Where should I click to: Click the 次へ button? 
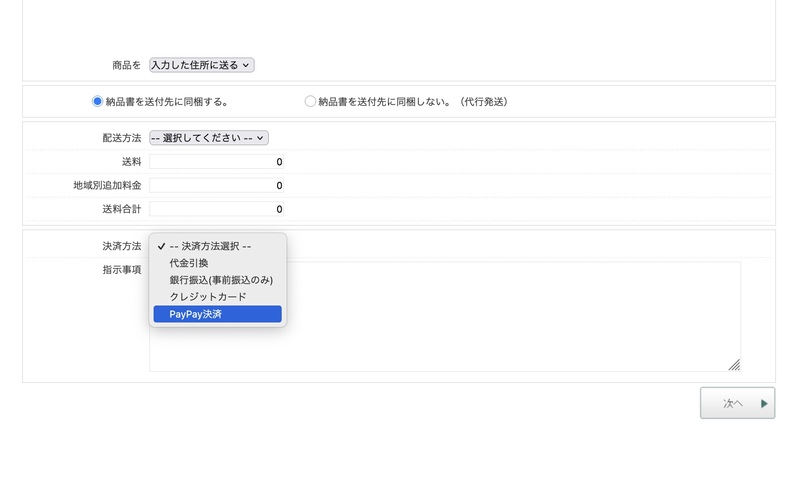[737, 403]
